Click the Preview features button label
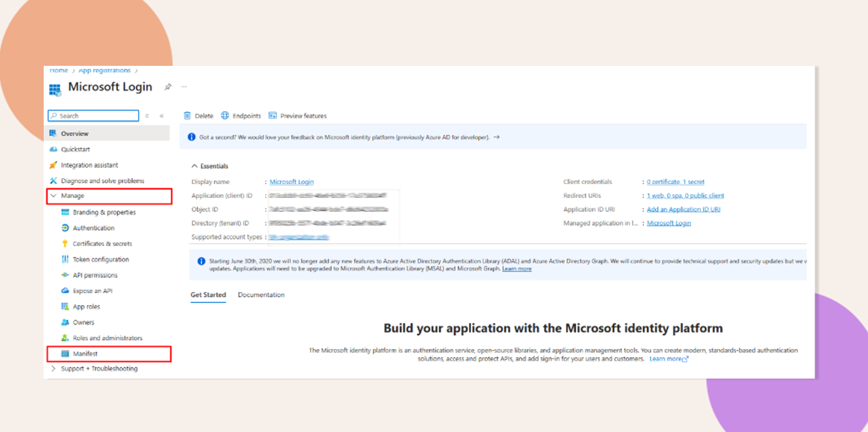 pyautogui.click(x=303, y=116)
